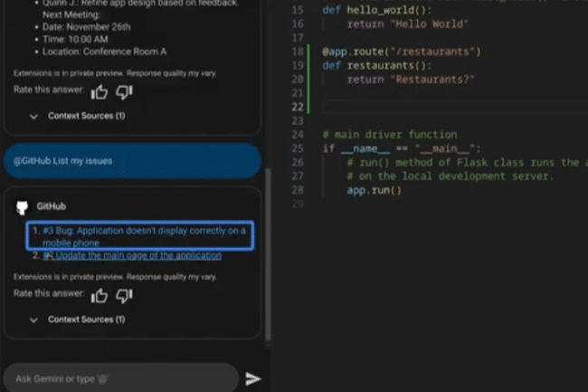Click 'return "Restaurants?"' code line
The width and height of the screenshot is (588, 392).
tap(411, 80)
